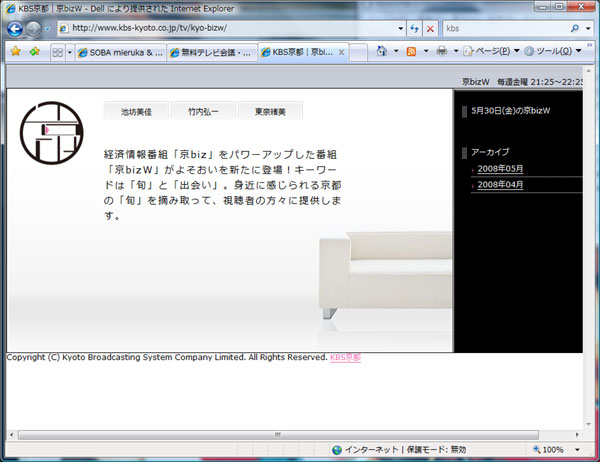The width and height of the screenshot is (600, 462).
Task: Switch to the 無料テレビ会議 tab
Action: coord(212,53)
